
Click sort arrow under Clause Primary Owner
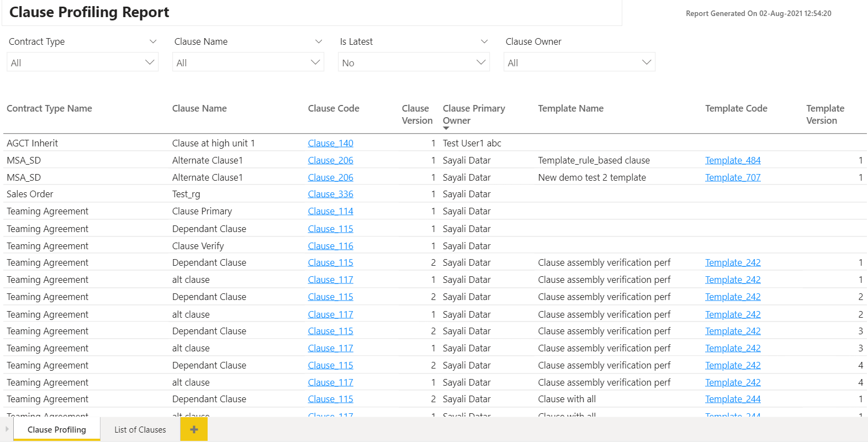click(x=446, y=128)
